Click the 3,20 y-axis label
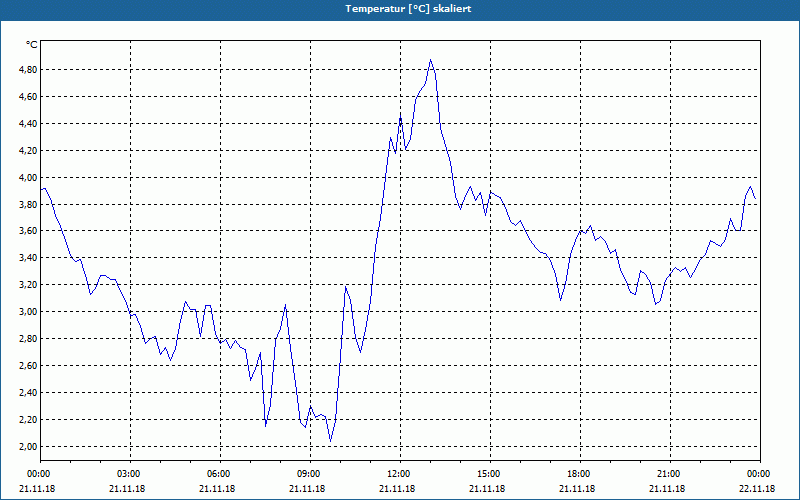 pos(28,285)
